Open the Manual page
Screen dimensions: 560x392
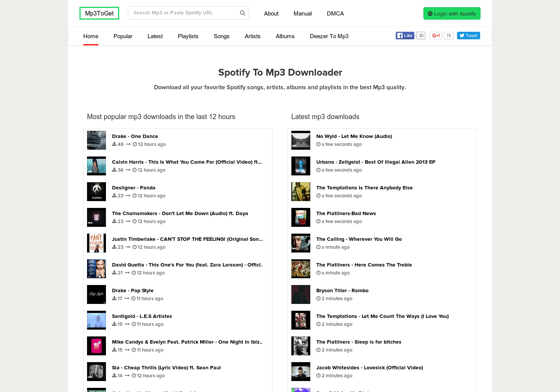(302, 13)
